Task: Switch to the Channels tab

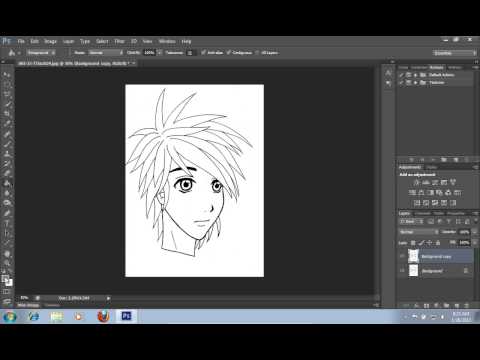Action: (x=423, y=213)
